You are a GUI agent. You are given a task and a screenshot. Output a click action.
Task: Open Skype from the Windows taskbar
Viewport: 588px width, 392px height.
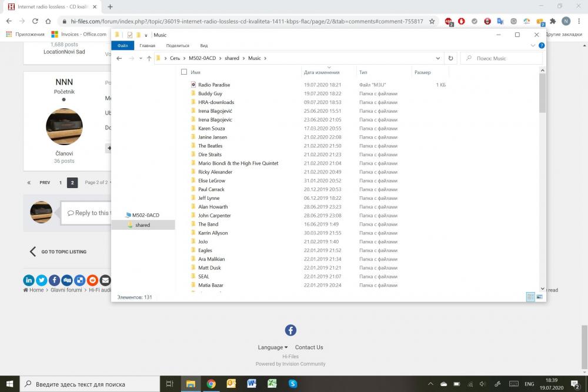click(292, 384)
